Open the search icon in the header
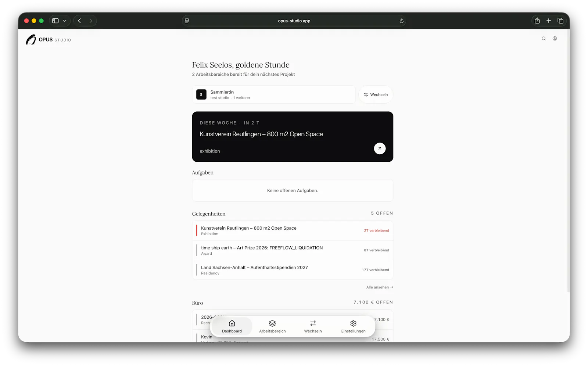Screen dimensions: 588x366 (x=544, y=39)
